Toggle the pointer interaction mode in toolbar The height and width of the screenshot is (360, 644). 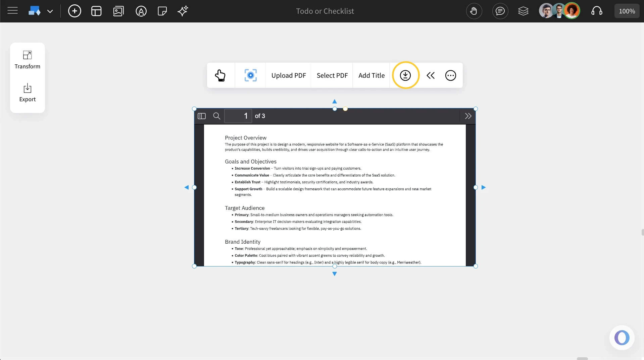click(220, 75)
